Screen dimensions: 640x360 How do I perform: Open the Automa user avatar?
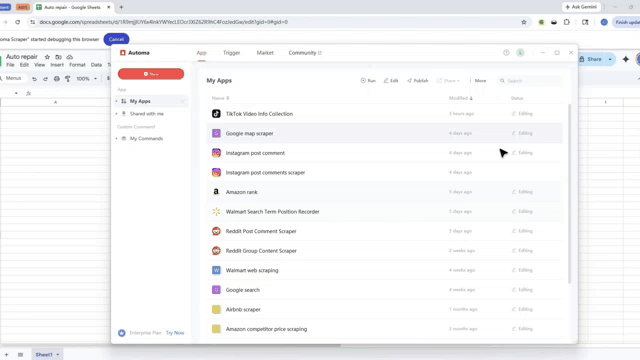pos(520,53)
